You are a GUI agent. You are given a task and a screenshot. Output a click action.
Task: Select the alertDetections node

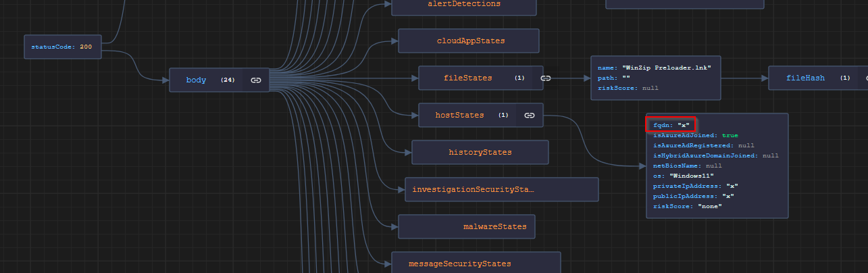[464, 4]
